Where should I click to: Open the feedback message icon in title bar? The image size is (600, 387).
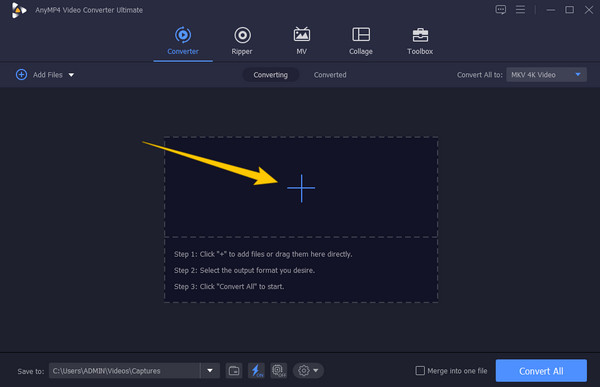[501, 10]
